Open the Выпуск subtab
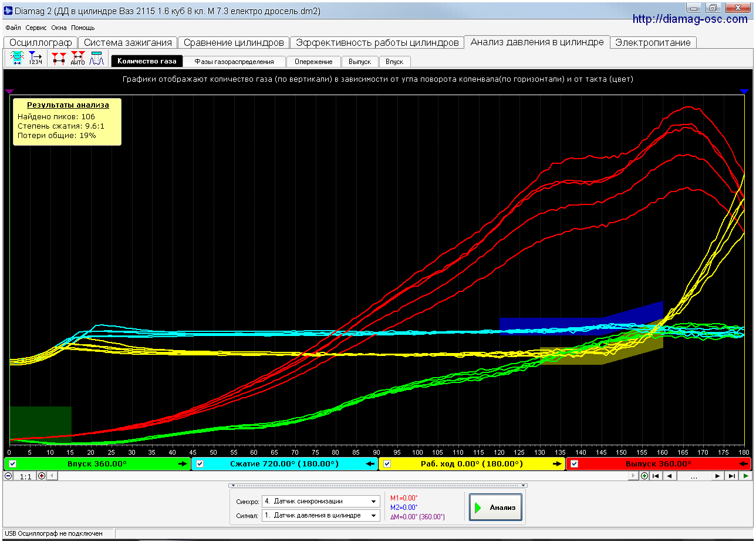The height and width of the screenshot is (541, 756). click(x=360, y=62)
